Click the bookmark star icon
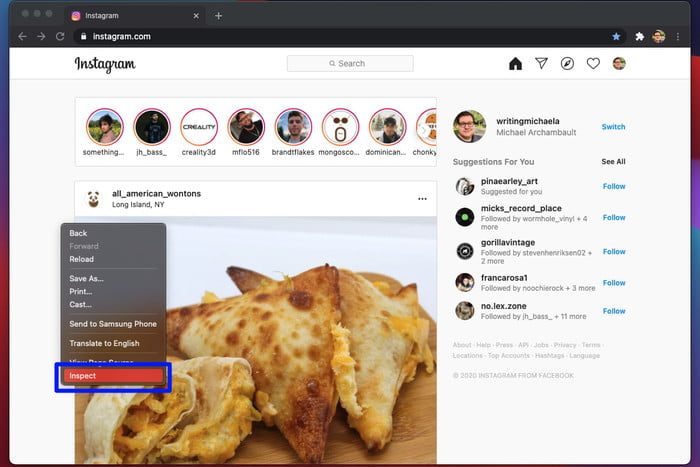The width and height of the screenshot is (700, 467). 616,37
